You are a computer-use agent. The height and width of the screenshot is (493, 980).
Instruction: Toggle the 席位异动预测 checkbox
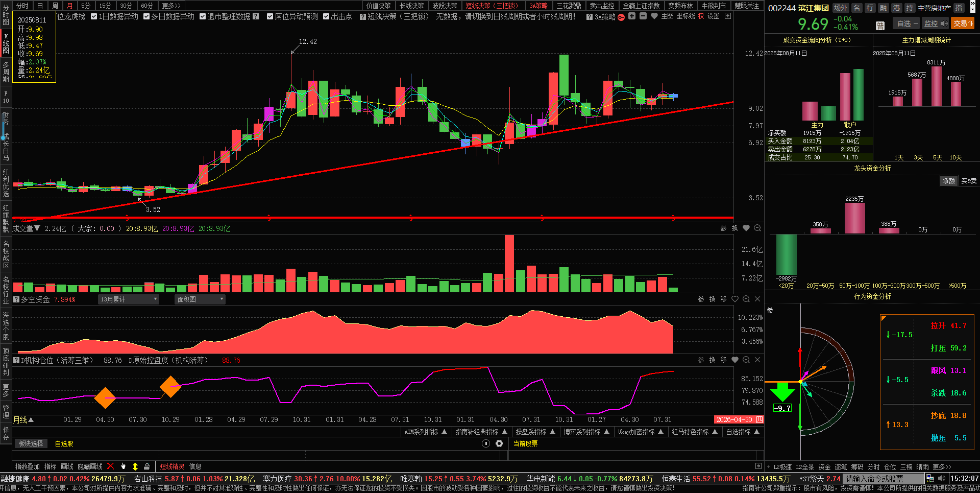point(270,16)
